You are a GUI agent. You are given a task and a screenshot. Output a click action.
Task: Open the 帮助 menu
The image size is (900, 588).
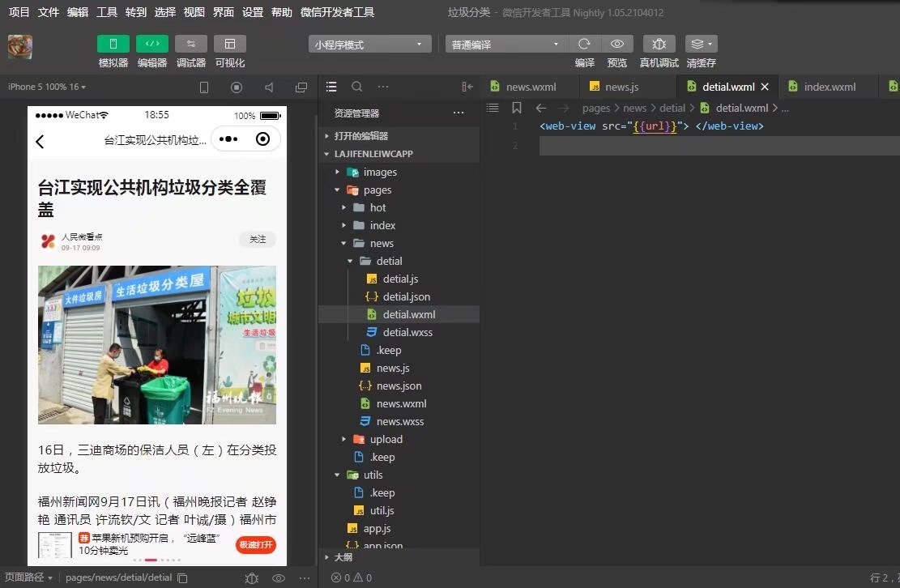coord(282,12)
